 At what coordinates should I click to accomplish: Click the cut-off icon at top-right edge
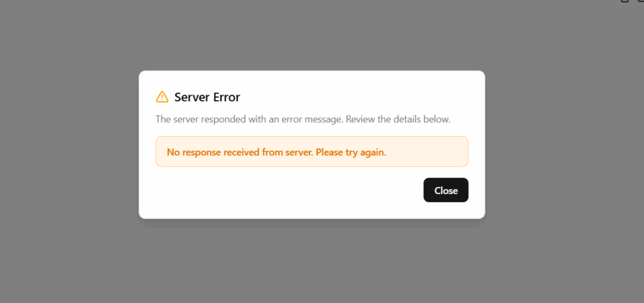642,1
